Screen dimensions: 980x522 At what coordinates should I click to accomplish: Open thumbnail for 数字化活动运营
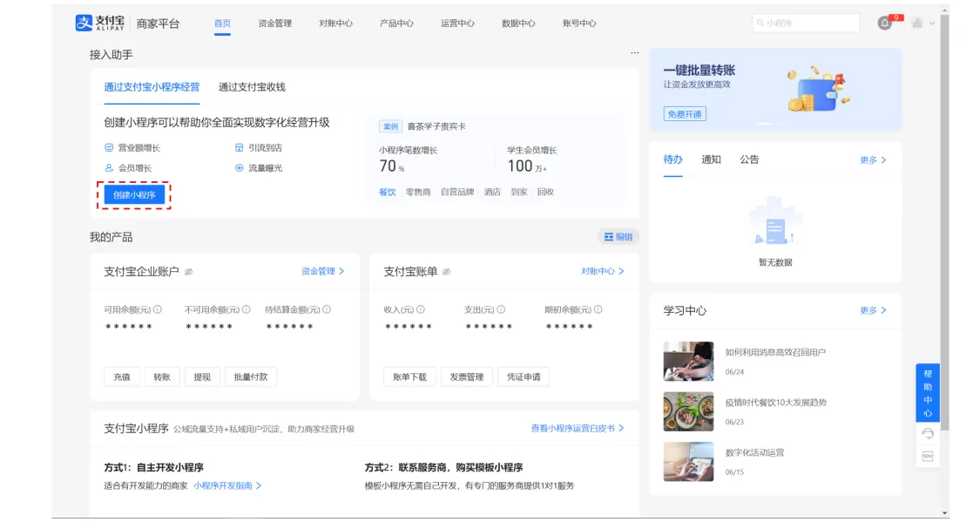click(688, 461)
